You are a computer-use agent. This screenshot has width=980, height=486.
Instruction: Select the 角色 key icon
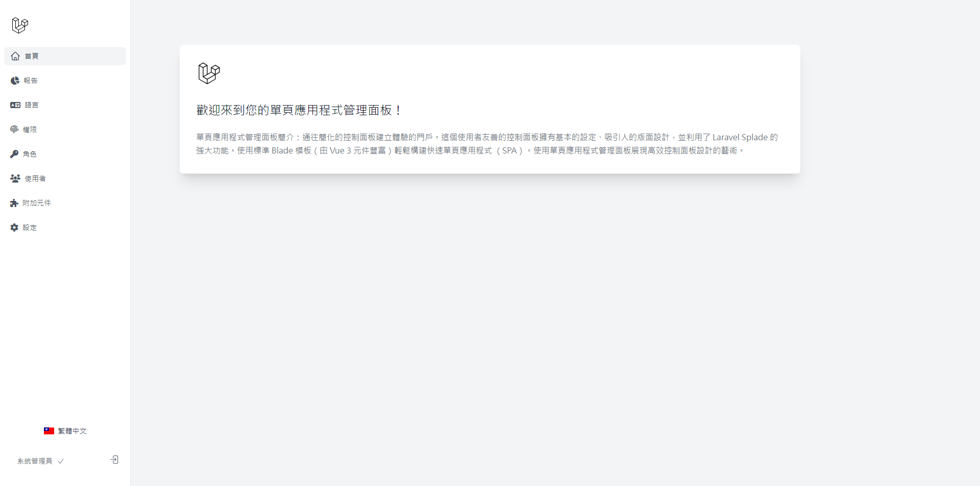click(14, 154)
